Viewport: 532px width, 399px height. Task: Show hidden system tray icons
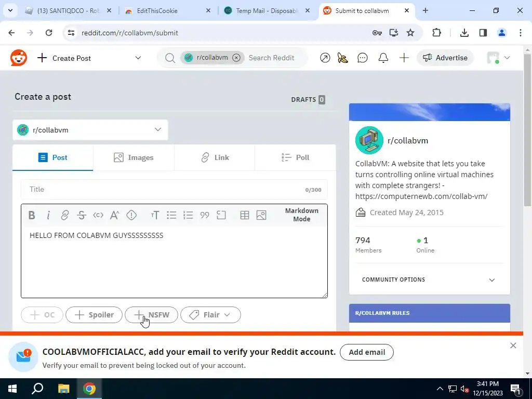440,389
